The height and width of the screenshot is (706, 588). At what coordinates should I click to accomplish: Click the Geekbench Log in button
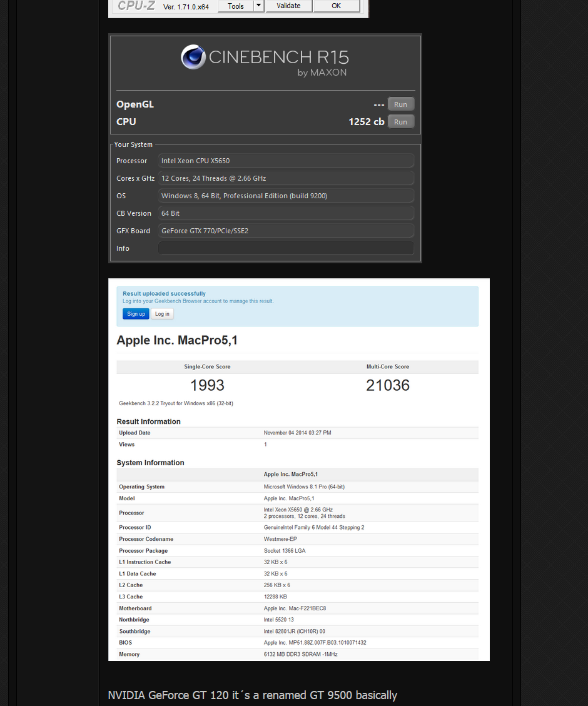(162, 314)
